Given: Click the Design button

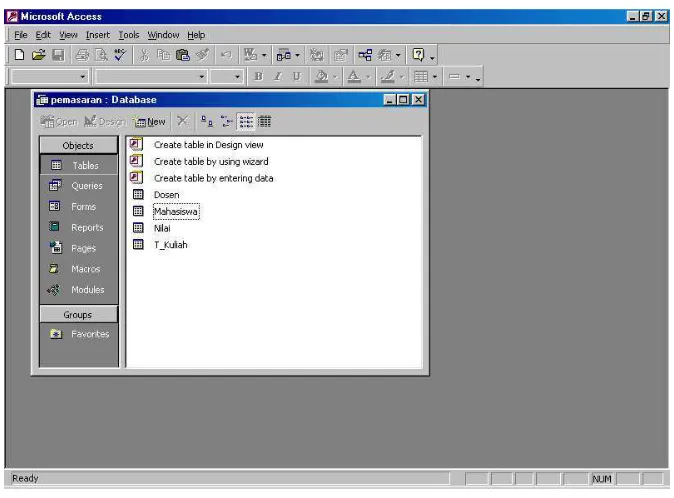Looking at the screenshot, I should point(104,122).
